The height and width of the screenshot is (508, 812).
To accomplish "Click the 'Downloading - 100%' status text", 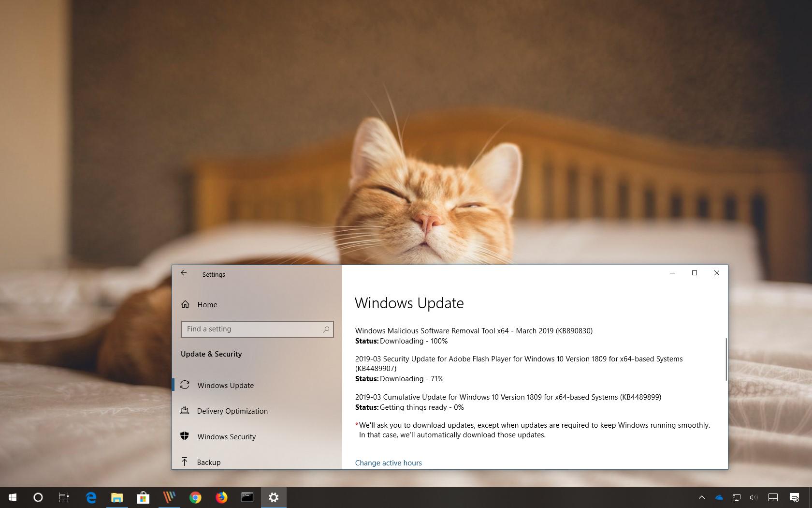I will point(414,341).
